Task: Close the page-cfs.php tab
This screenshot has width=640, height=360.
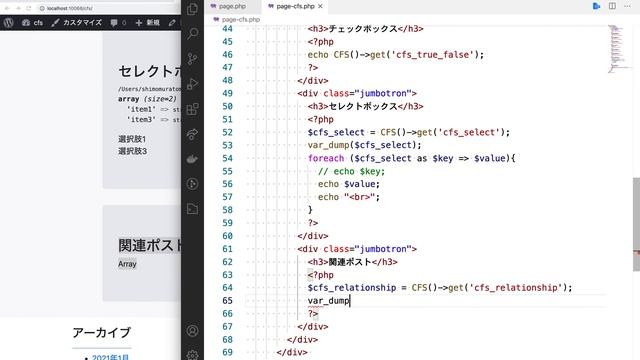Action: (x=320, y=6)
